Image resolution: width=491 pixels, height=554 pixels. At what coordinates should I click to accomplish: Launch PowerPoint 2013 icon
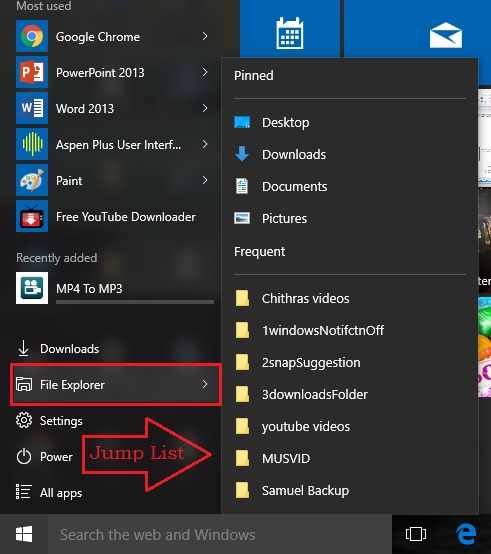[32, 72]
